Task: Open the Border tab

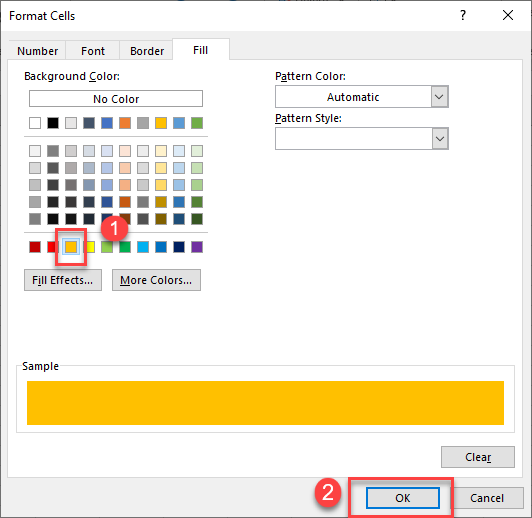Action: point(147,51)
